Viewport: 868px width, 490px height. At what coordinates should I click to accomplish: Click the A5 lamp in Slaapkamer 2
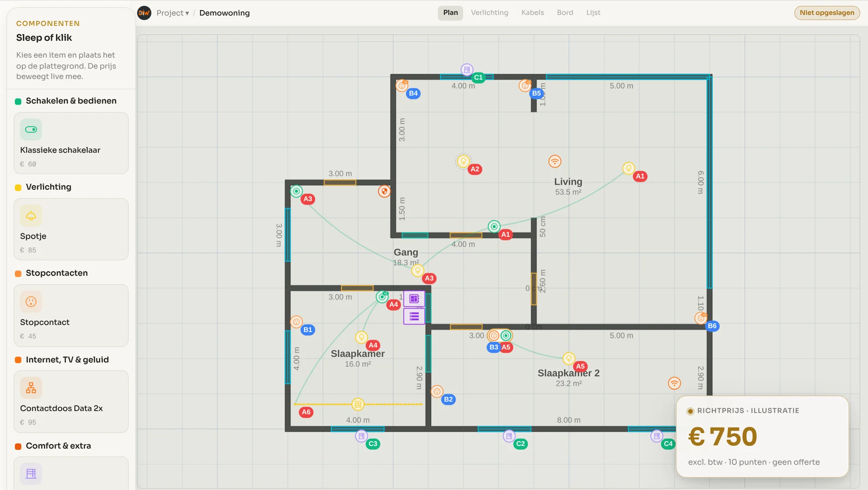pyautogui.click(x=569, y=358)
